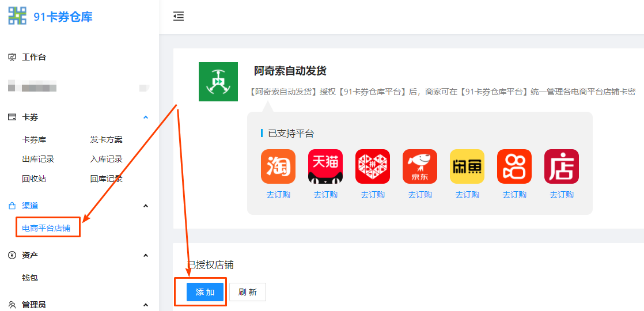Open the 出库记录 submenu item
The width and height of the screenshot is (644, 311).
(x=38, y=160)
